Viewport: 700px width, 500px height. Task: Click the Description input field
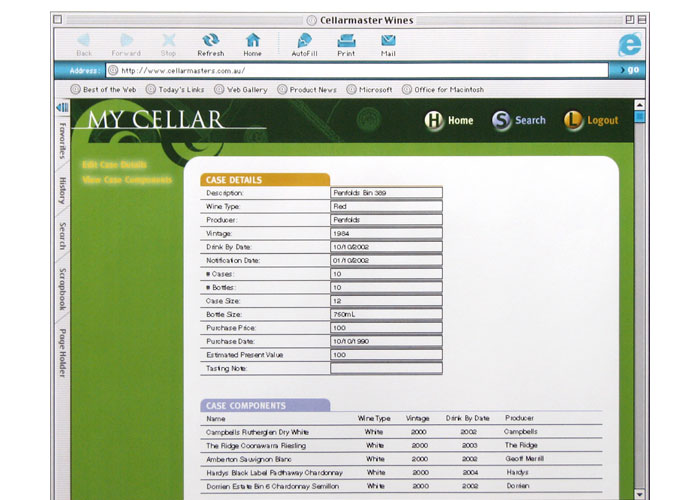click(x=387, y=193)
